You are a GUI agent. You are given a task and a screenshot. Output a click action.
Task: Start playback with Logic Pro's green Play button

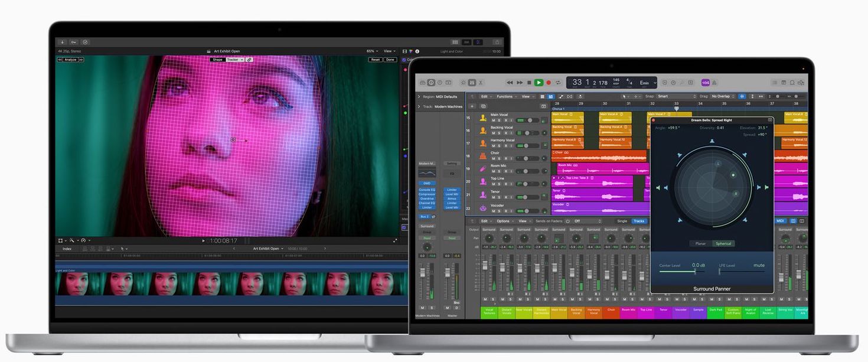[x=539, y=83]
